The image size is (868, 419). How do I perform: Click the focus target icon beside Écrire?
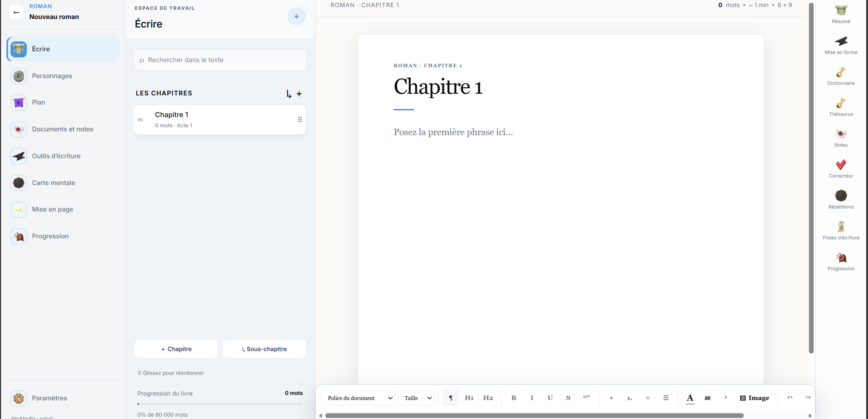click(x=296, y=16)
